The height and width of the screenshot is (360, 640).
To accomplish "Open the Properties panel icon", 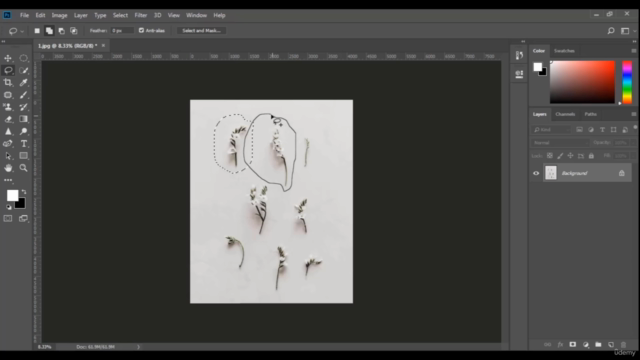I will (x=519, y=74).
